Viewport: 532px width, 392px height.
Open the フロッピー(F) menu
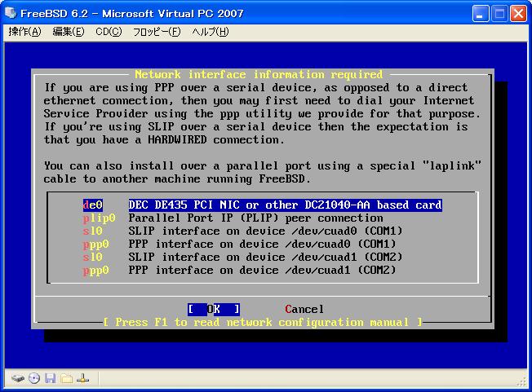point(157,32)
